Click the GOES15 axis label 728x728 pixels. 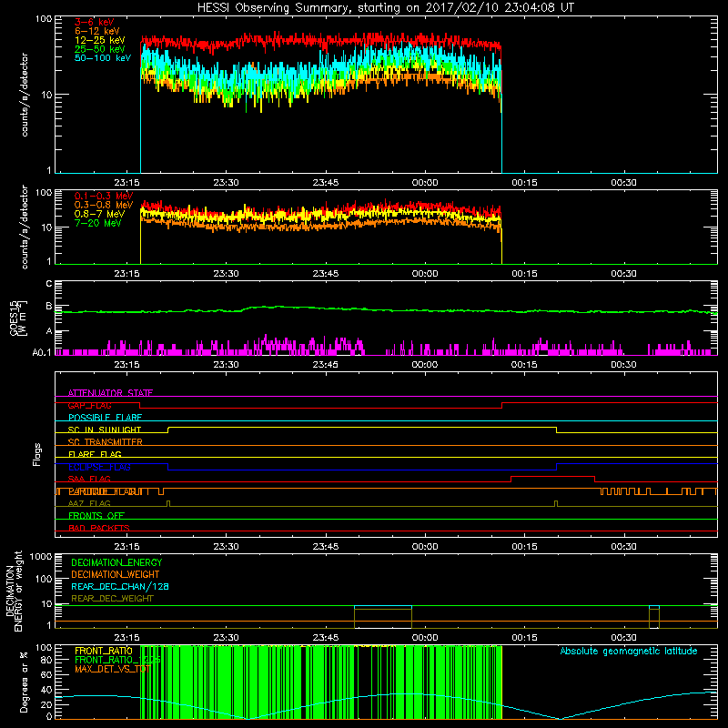pos(14,318)
